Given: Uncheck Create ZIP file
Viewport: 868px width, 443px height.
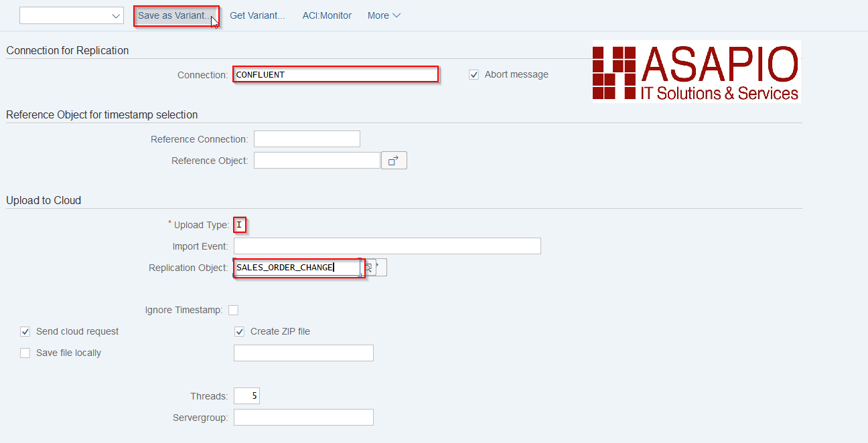Looking at the screenshot, I should 239,331.
